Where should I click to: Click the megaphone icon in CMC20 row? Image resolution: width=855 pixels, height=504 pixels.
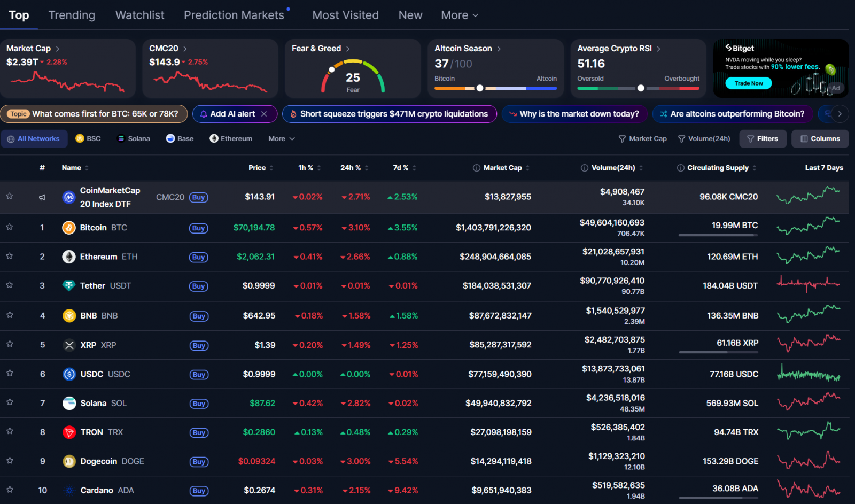(42, 197)
